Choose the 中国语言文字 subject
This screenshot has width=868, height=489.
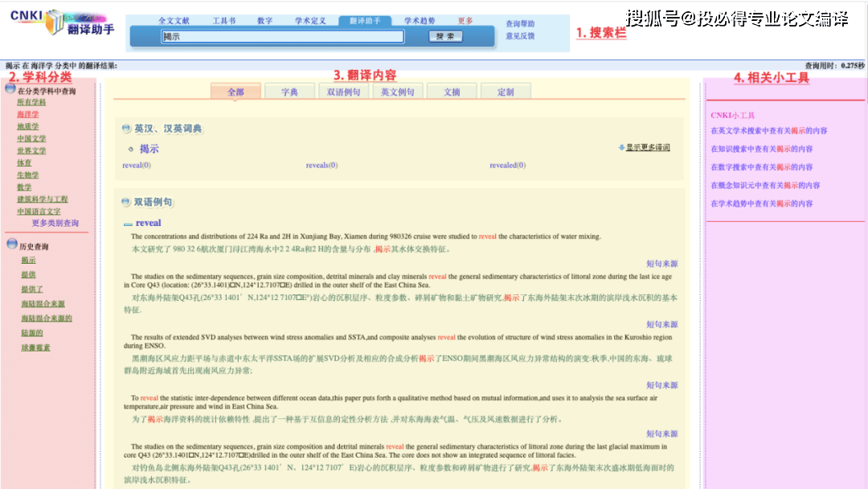click(x=39, y=212)
